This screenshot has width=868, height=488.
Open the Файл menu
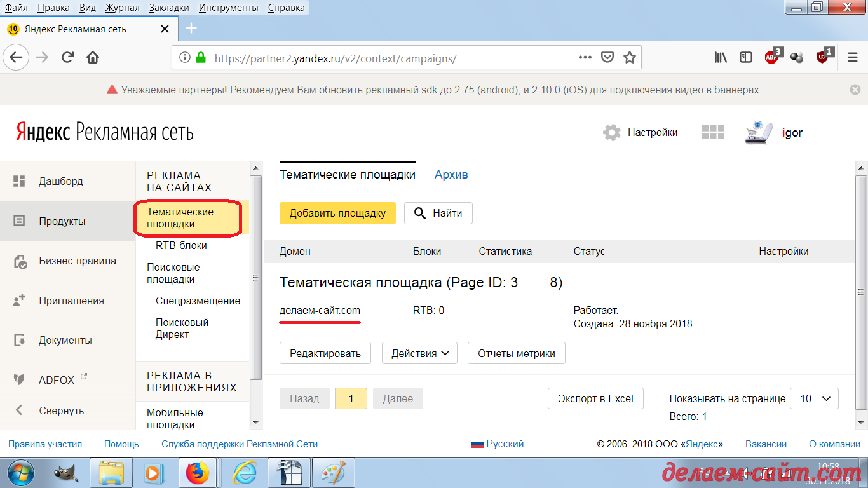click(x=16, y=8)
